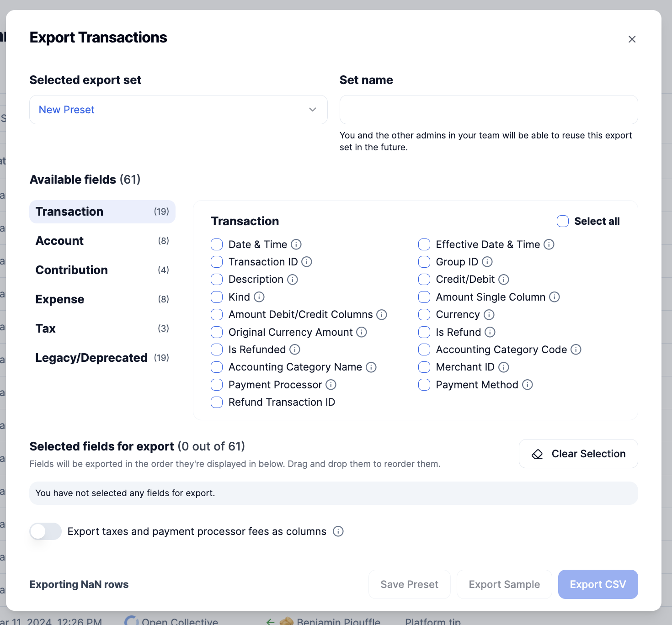Click the Clear Selection button
Viewport: 672px width, 625px height.
(x=578, y=454)
